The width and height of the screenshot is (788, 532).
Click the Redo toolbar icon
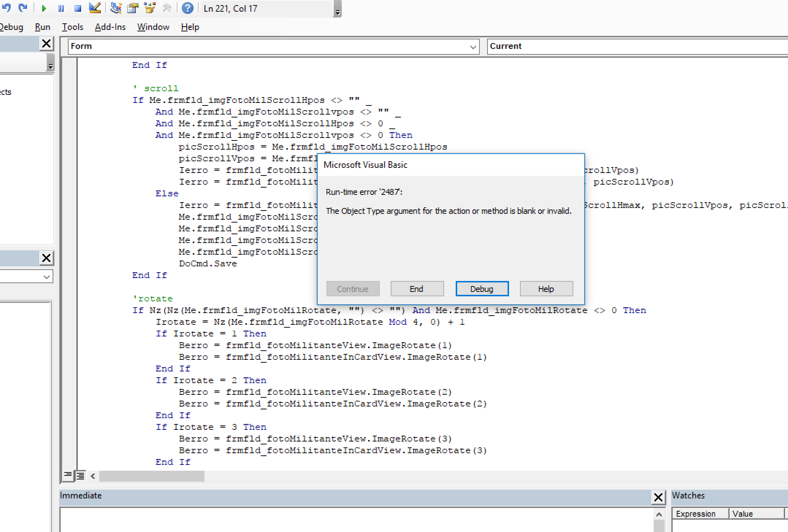click(x=23, y=8)
